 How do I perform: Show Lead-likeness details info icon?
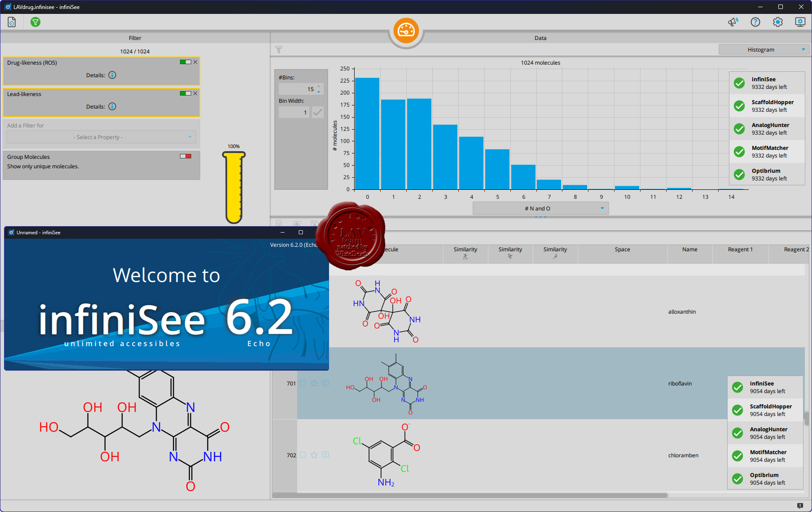pyautogui.click(x=112, y=106)
